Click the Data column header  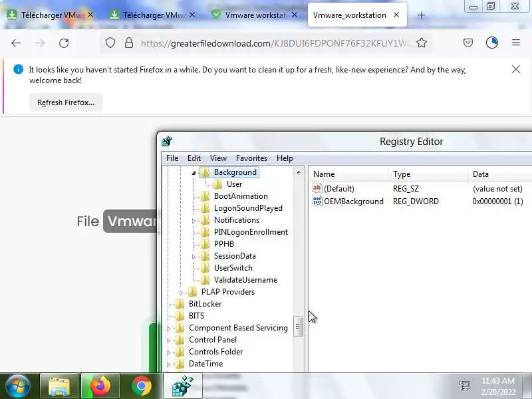tap(500, 174)
